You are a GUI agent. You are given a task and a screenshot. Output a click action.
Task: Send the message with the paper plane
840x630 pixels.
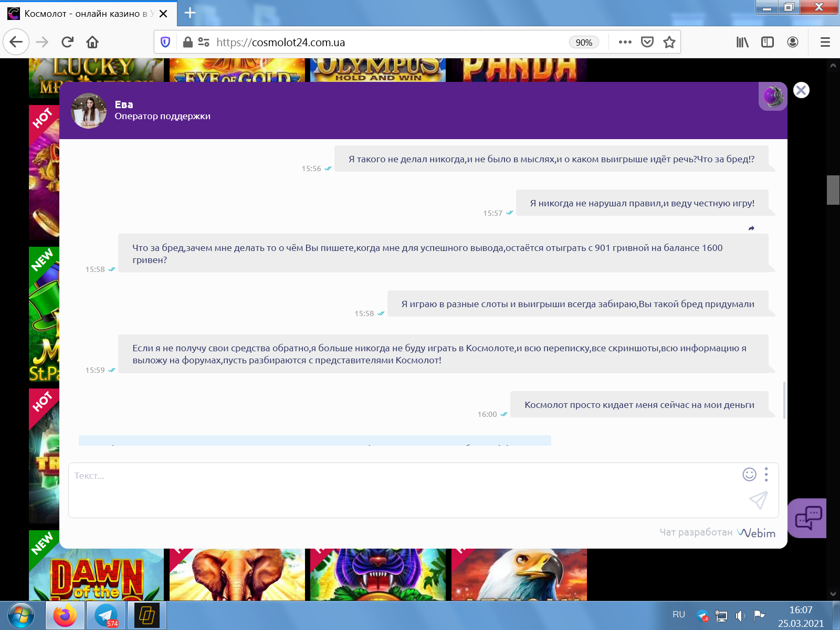tap(759, 500)
